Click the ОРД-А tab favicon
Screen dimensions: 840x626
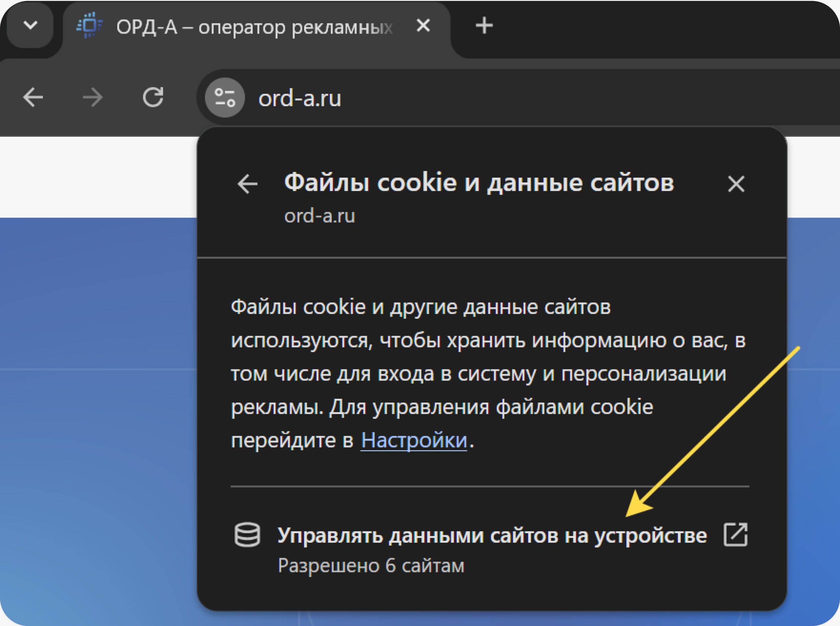[x=90, y=25]
